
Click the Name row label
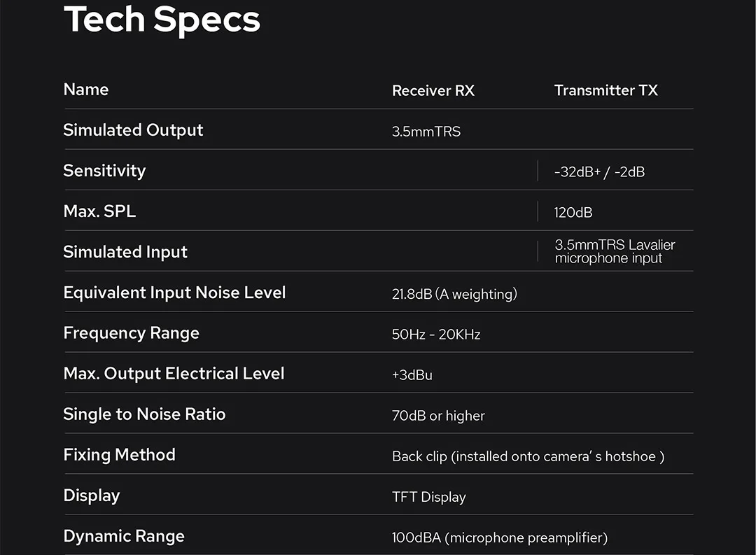coord(86,89)
